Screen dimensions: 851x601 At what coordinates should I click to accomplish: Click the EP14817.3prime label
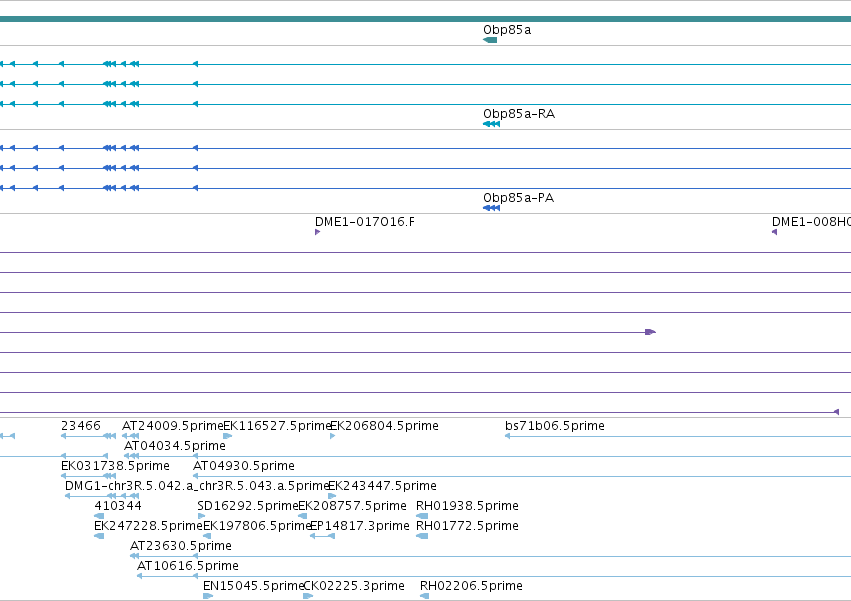tap(359, 526)
